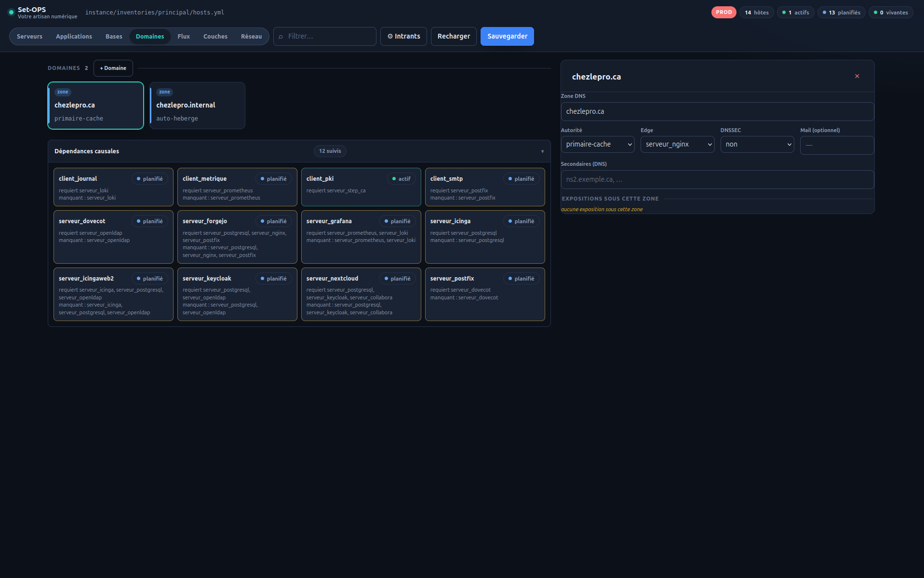Open the serveur_dovecot dependency card
The image size is (924, 578).
pos(113,237)
